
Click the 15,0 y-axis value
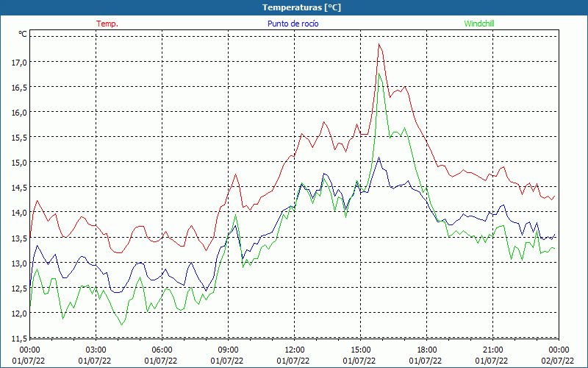click(x=19, y=163)
